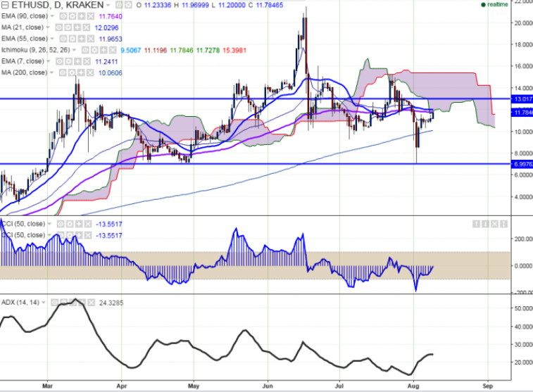Hide the EMA (90, close) indicator via eye icon
Screen dimensions: 533x392
tap(63, 15)
